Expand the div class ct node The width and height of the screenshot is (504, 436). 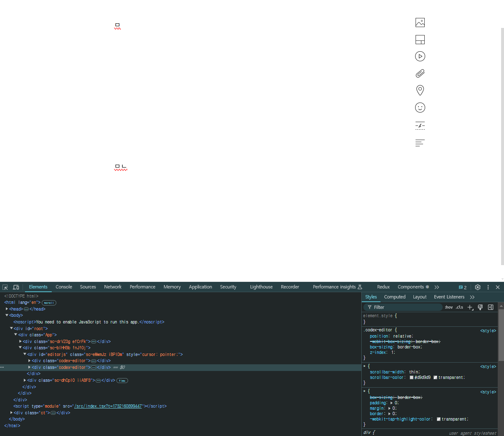tap(12, 413)
